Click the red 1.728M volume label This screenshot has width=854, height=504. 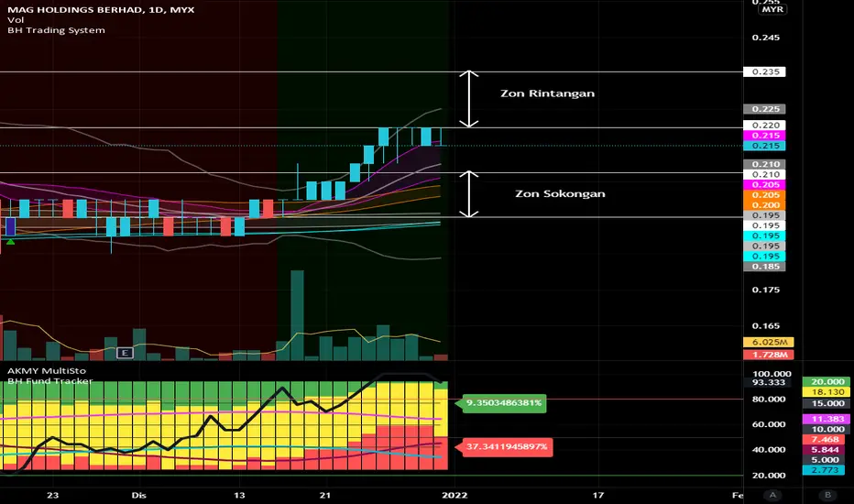(x=769, y=355)
